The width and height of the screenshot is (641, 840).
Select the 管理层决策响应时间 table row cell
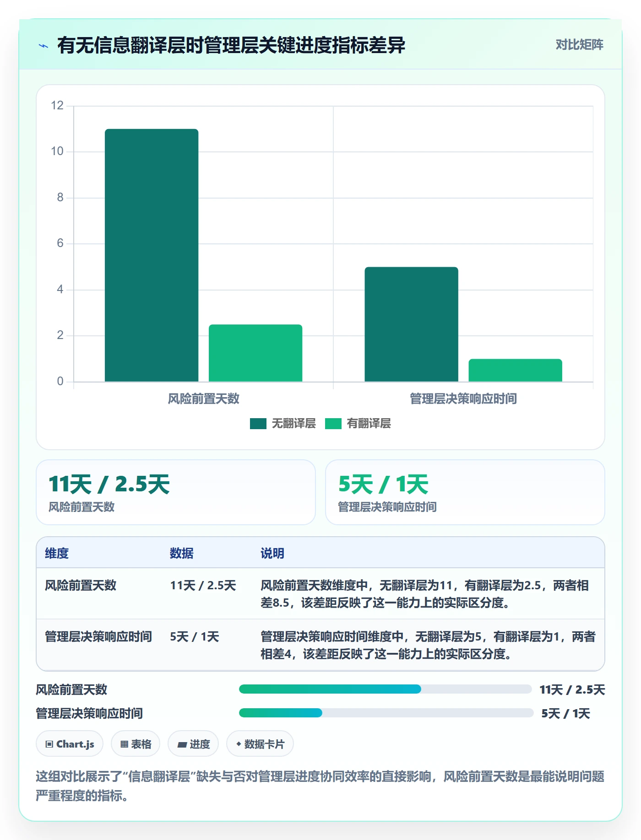[x=98, y=636]
